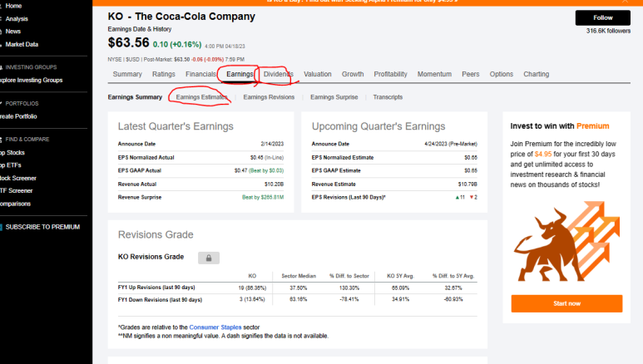Viewport: 643px width, 364px height.
Task: Open the Earnings Estimates sub-tab
Action: coord(201,97)
